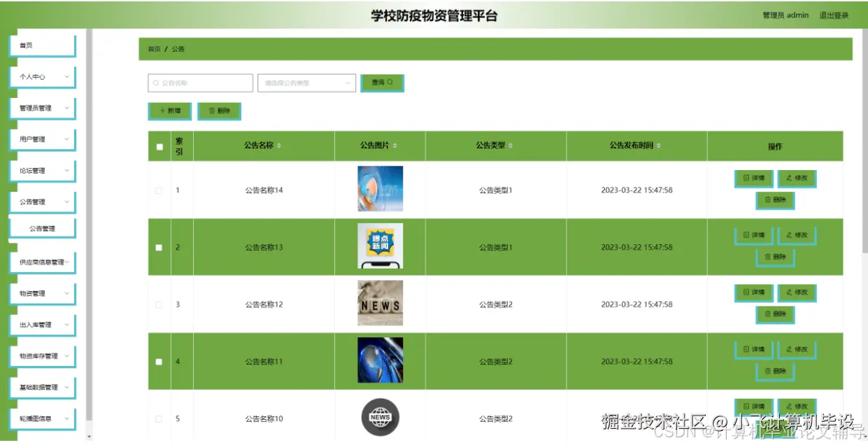Uncheck the checkbox on the 公告名称13 row
The height and width of the screenshot is (445, 868).
[x=159, y=246]
